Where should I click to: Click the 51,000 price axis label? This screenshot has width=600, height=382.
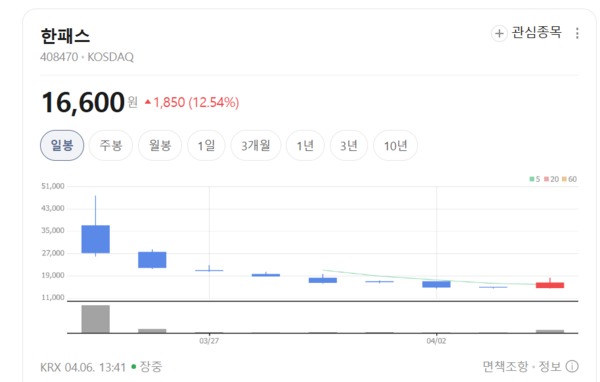(53, 186)
